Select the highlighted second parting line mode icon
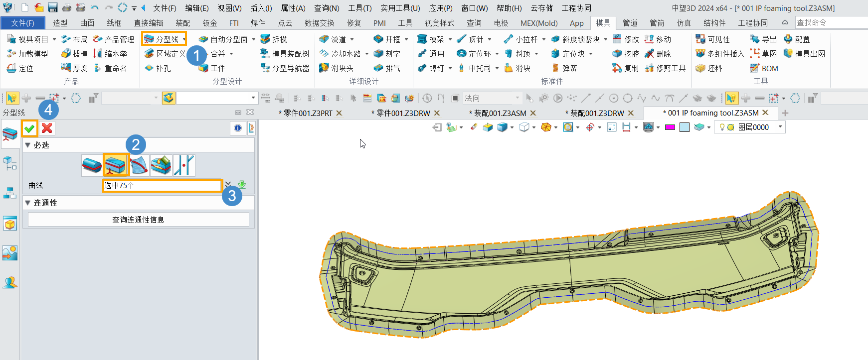 tap(116, 165)
